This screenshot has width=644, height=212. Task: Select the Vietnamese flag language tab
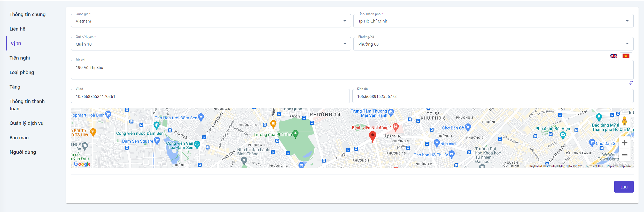point(626,56)
